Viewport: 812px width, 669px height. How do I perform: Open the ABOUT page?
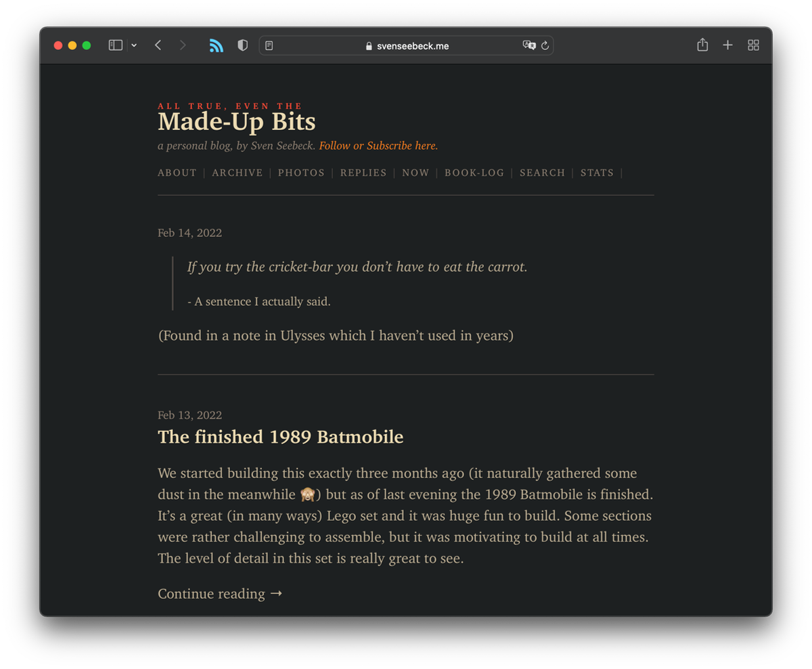click(x=177, y=173)
